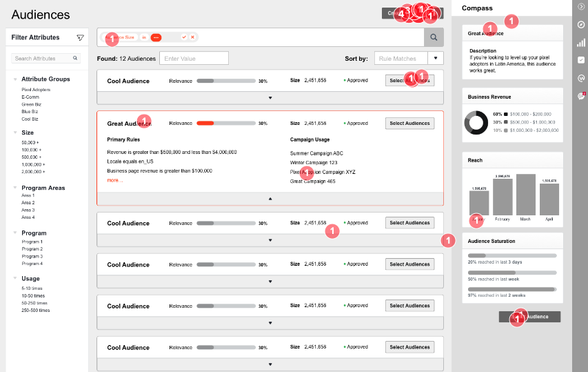Screen dimensions: 588x372
Task: Click into the Search Attributes field
Action: point(45,58)
